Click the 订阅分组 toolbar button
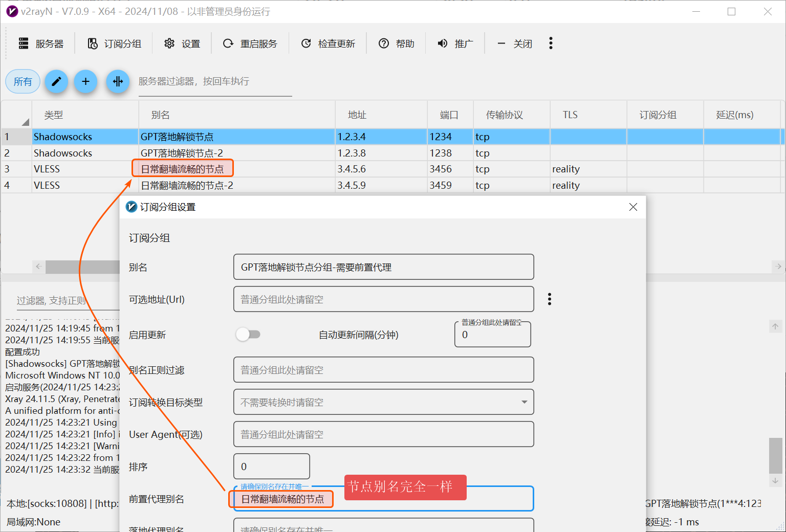 (114, 44)
